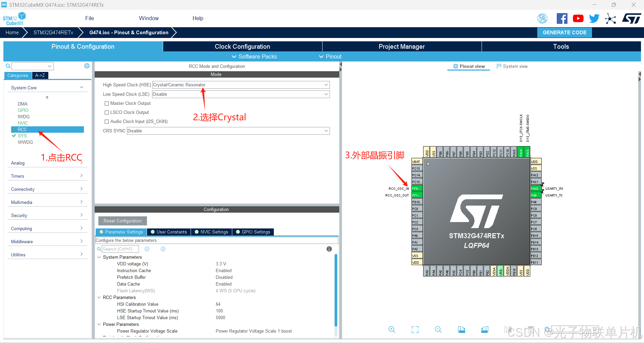This screenshot has width=644, height=343.
Task: Open the ST YouTube channel icon
Action: point(578,18)
